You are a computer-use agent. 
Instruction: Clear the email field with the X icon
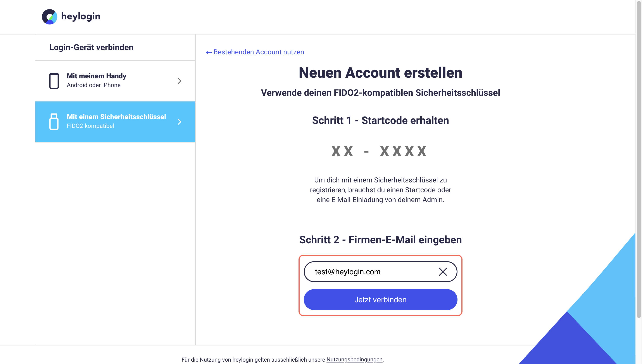443,272
